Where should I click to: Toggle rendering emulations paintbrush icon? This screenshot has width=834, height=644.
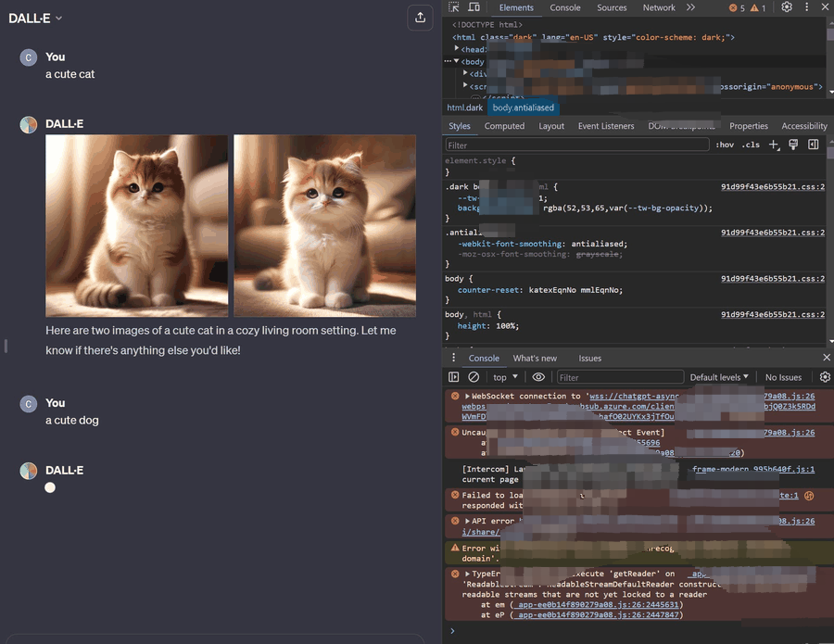793,145
